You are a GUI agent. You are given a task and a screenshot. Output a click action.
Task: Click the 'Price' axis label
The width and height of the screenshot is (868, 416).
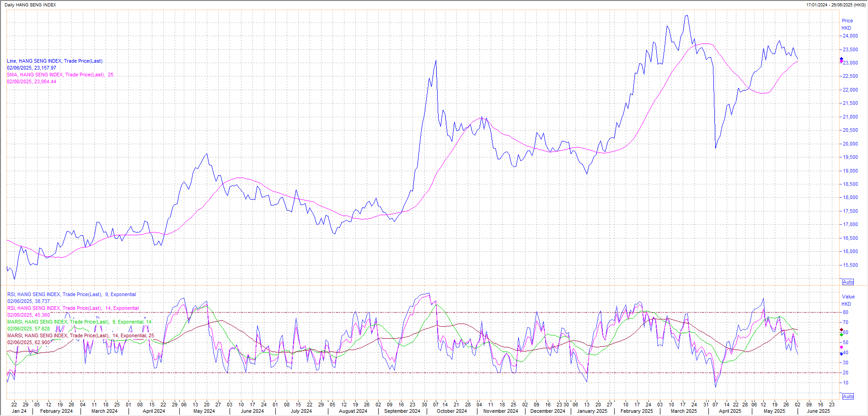click(847, 21)
